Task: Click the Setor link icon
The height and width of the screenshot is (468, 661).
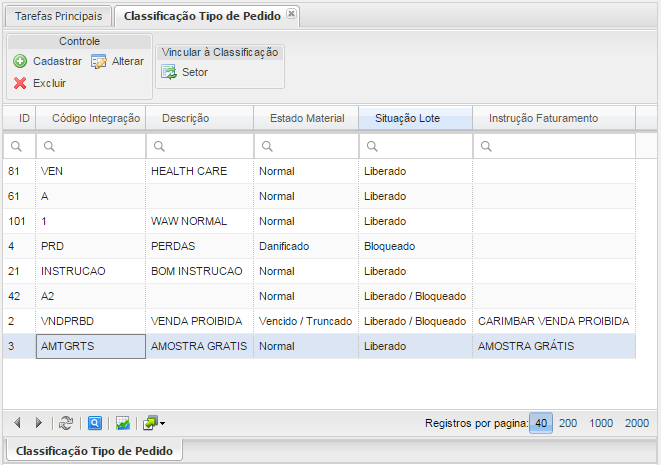Action: click(169, 72)
